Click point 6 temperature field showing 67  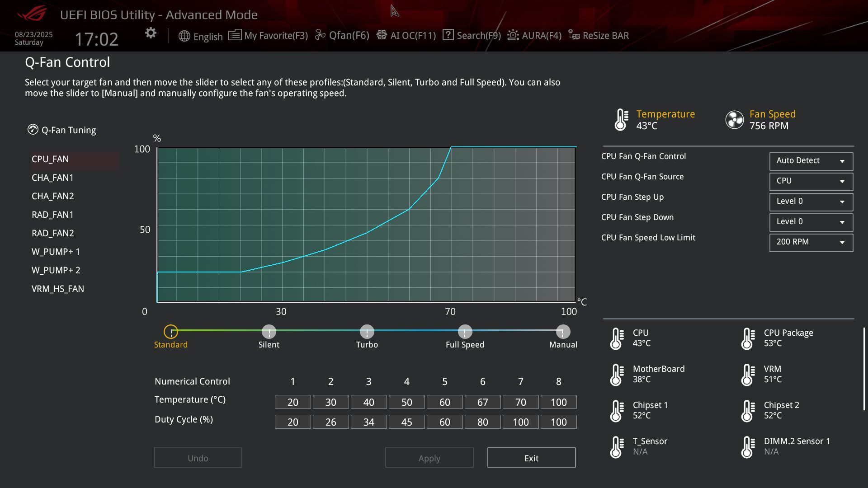point(482,402)
